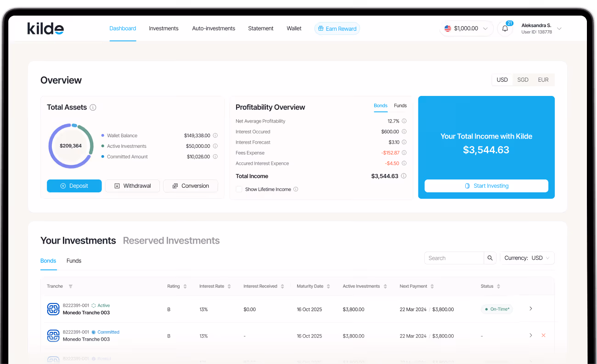Click the Start Investing button
Viewport: 597px width, 364px height.
tap(486, 186)
